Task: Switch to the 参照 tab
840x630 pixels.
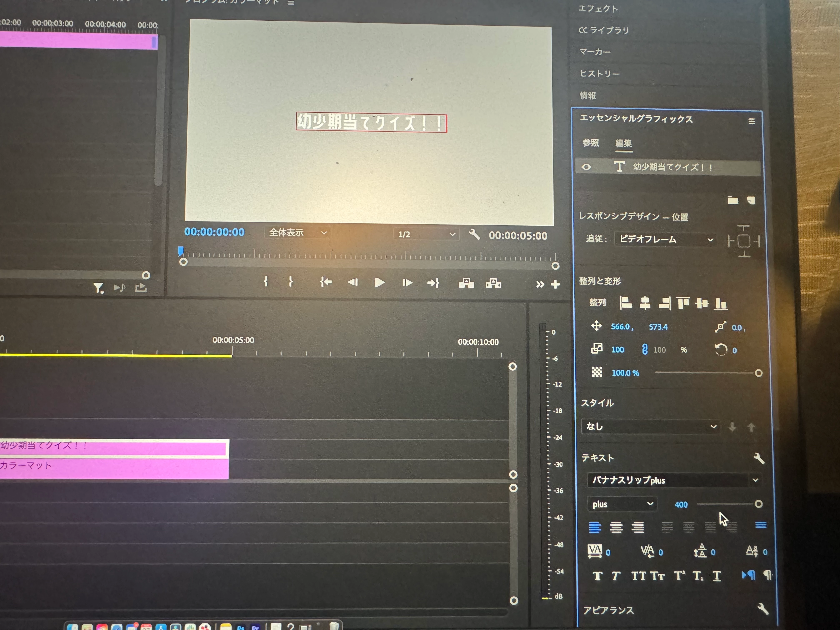Action: pyautogui.click(x=590, y=143)
